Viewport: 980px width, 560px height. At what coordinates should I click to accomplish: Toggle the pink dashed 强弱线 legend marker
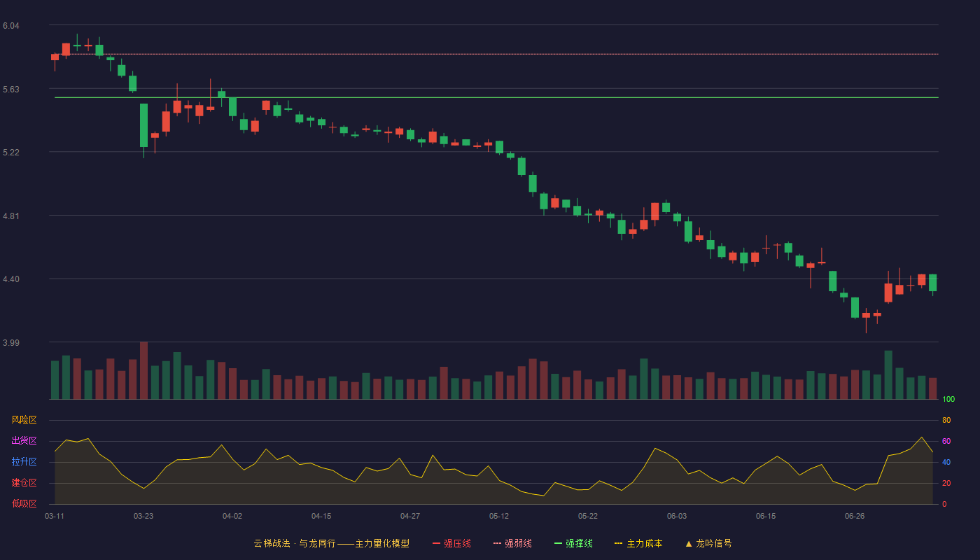tap(497, 544)
